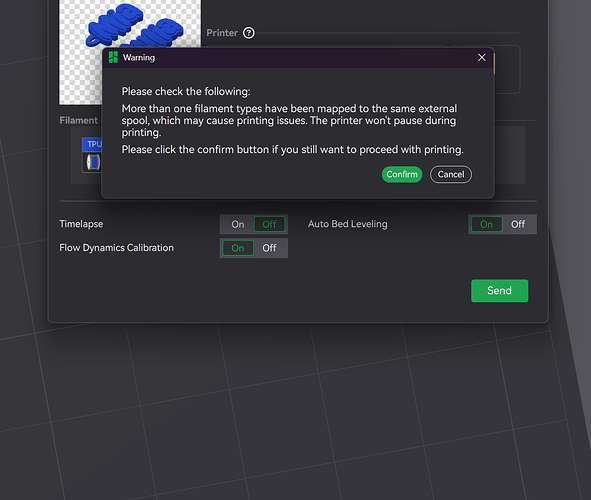Open the Printer help question-mark icon
The height and width of the screenshot is (500, 591).
249,33
